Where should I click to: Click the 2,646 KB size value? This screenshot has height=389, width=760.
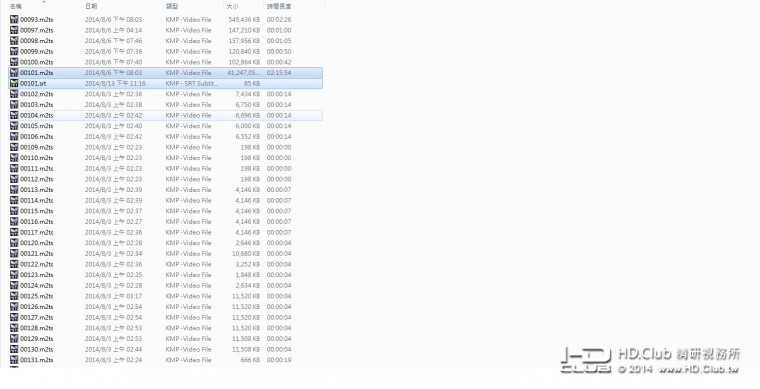pos(248,244)
